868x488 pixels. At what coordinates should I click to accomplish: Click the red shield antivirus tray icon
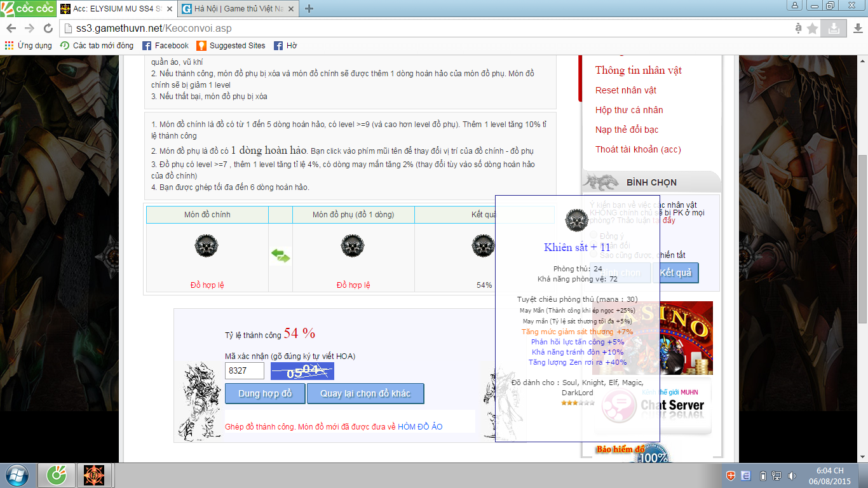click(x=731, y=476)
